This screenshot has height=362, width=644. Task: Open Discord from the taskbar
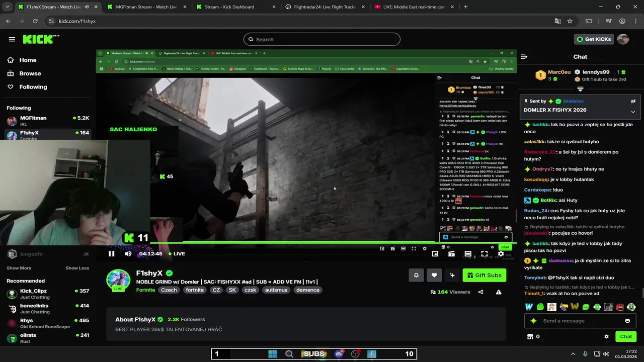[x=339, y=354]
